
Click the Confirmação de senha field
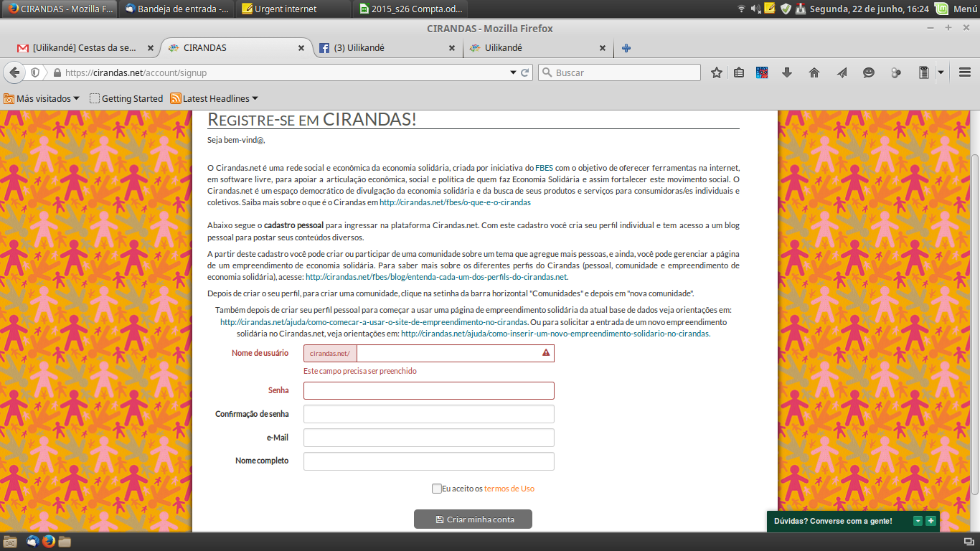[x=429, y=414]
